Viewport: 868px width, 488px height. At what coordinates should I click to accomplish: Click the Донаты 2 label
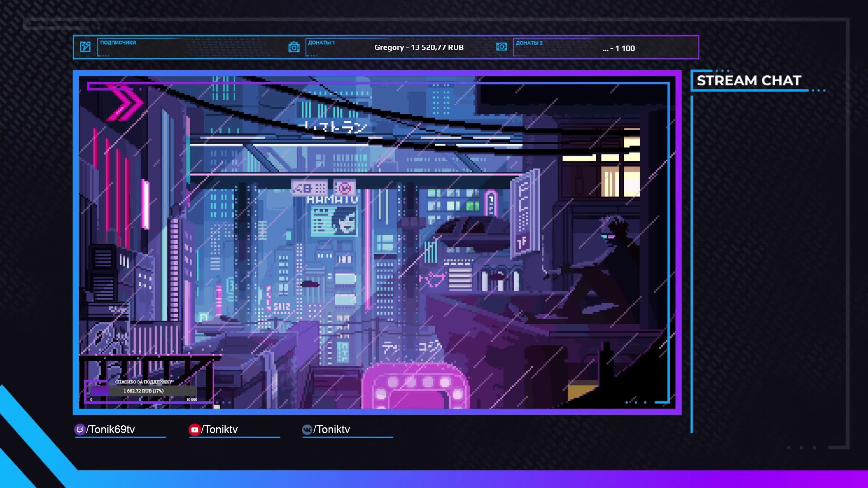(529, 43)
